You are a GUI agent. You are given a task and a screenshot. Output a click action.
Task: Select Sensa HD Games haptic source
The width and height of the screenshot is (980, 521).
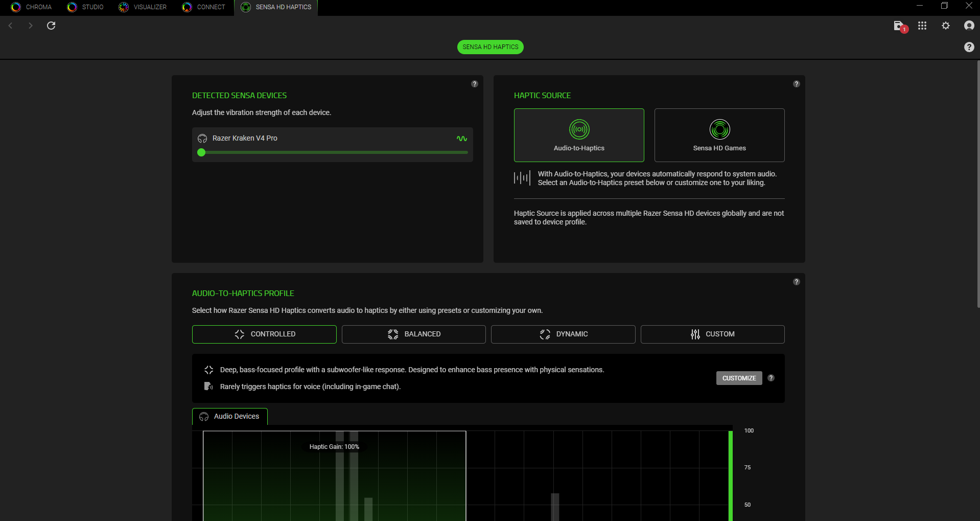click(719, 135)
